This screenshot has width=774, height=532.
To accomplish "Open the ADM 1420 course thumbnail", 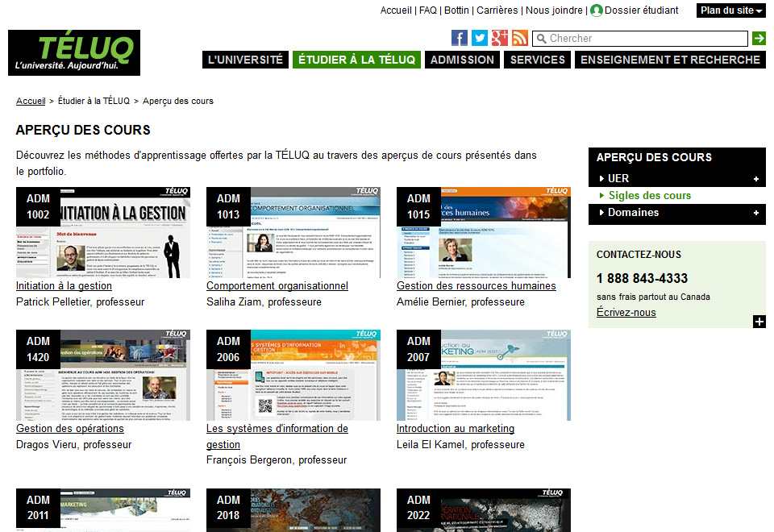I will [102, 375].
